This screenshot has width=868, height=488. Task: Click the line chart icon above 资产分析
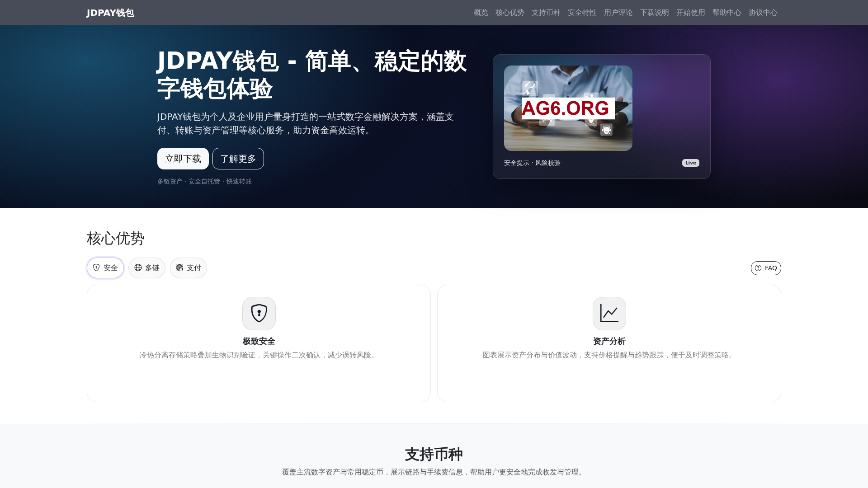coord(609,314)
